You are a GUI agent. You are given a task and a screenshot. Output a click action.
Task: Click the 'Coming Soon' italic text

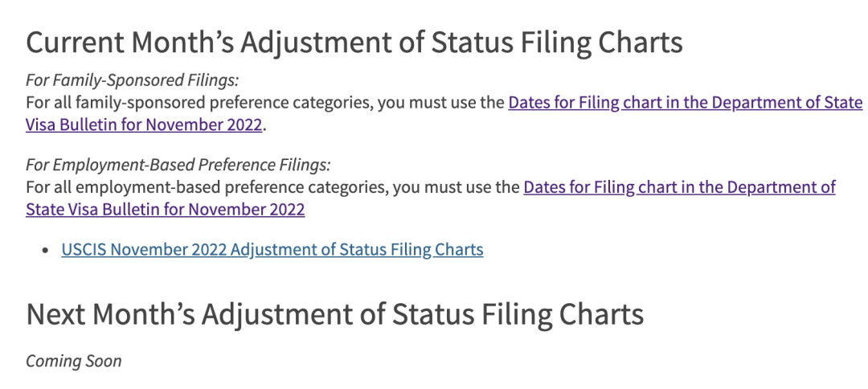pos(74,362)
